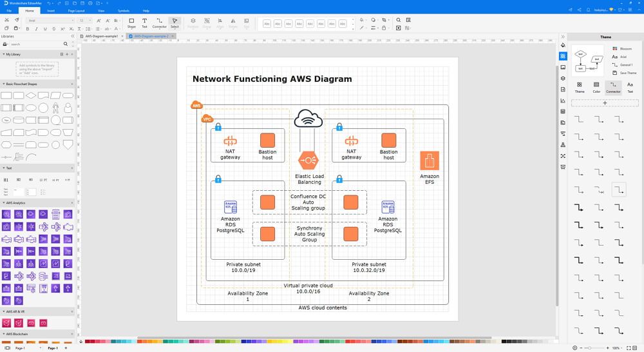Viewport: 644px width, 352px height.
Task: Click the add connector style plus box
Action: pyautogui.click(x=605, y=103)
